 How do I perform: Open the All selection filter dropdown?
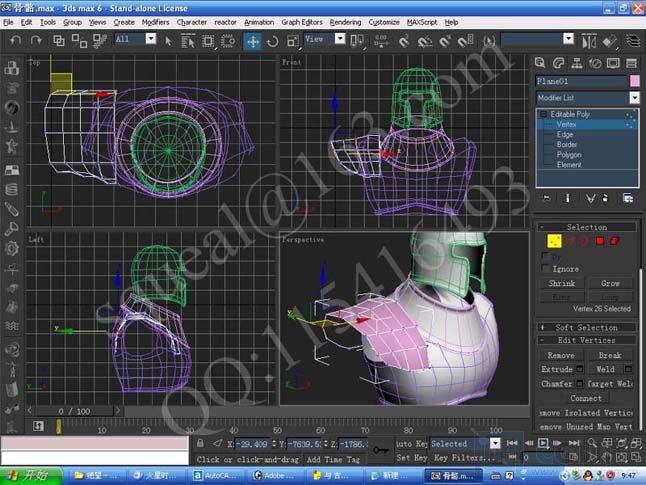coord(151,39)
